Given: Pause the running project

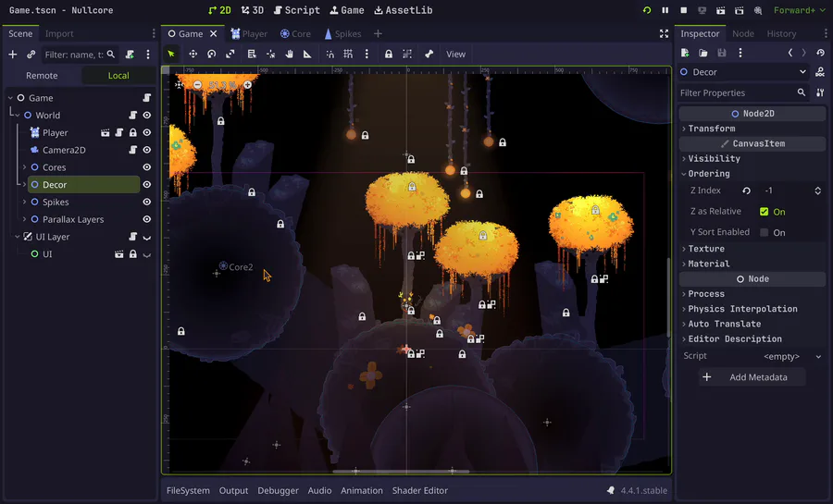Looking at the screenshot, I should [x=665, y=10].
